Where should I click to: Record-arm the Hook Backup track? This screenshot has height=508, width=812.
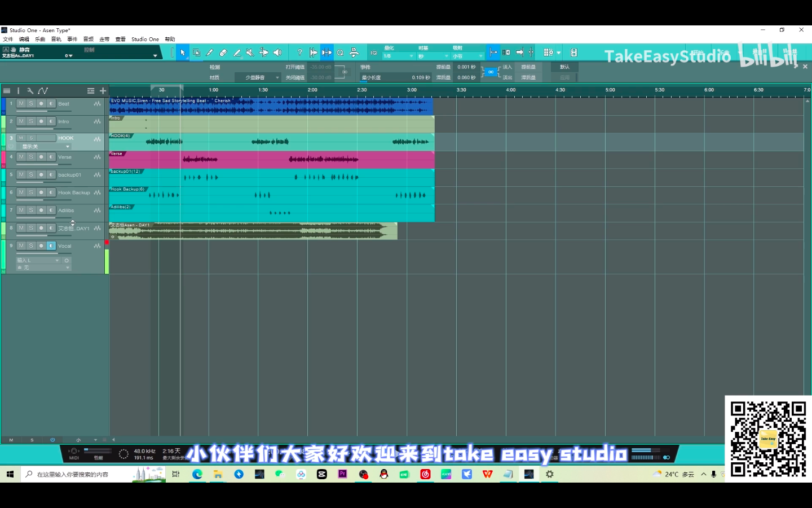41,192
